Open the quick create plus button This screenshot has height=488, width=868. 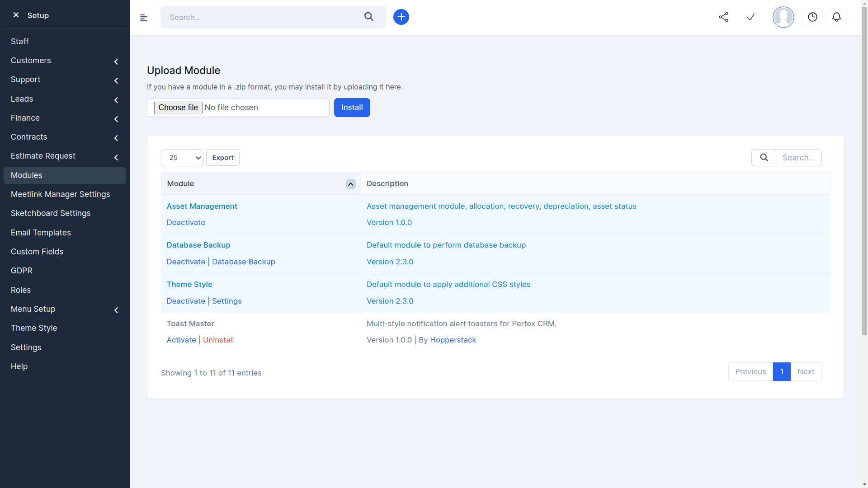coord(401,17)
